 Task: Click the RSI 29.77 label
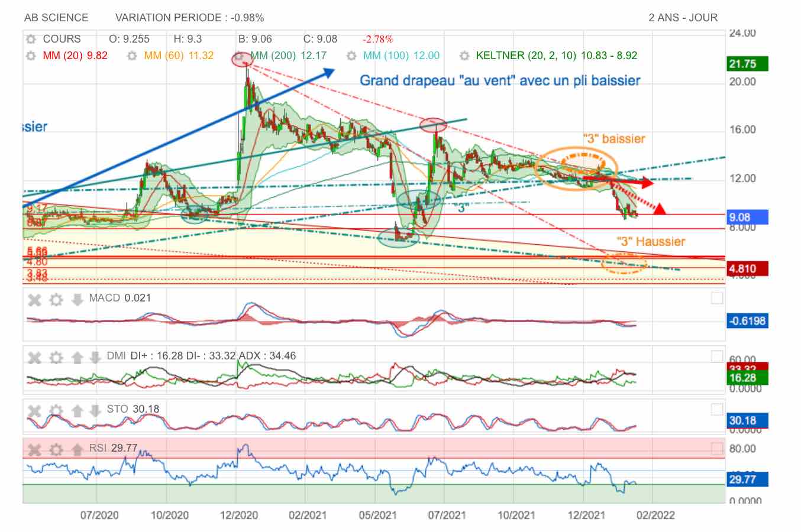pyautogui.click(x=113, y=448)
